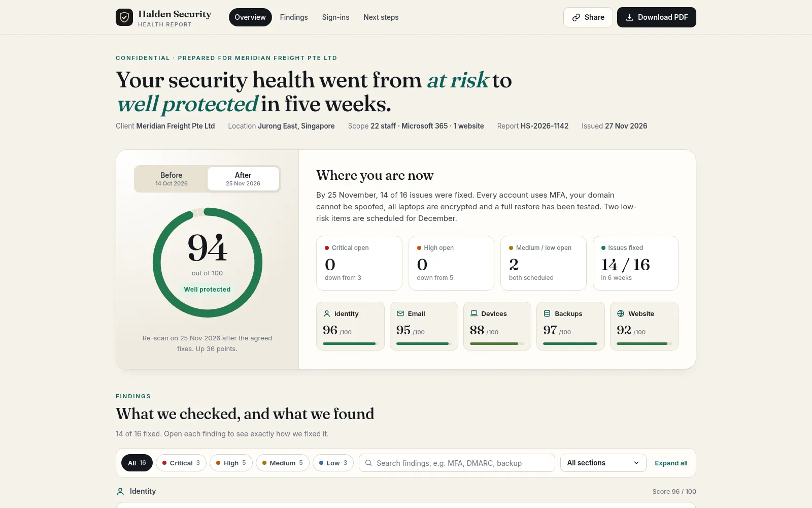Open the Sign-ins tab

coord(335,17)
